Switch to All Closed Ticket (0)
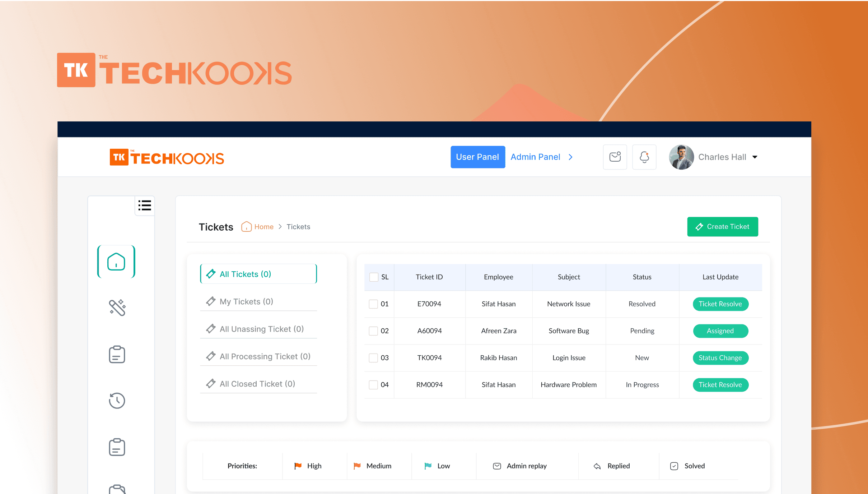The image size is (868, 494). point(257,384)
